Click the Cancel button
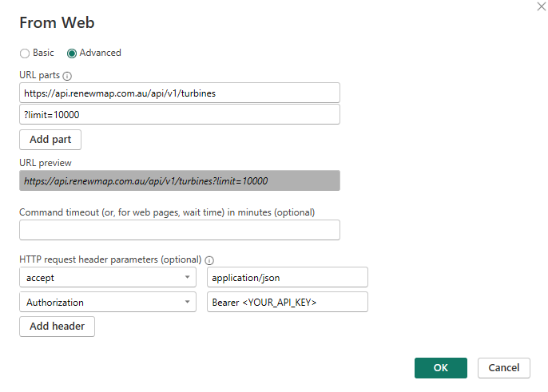The image size is (548, 392). point(503,367)
